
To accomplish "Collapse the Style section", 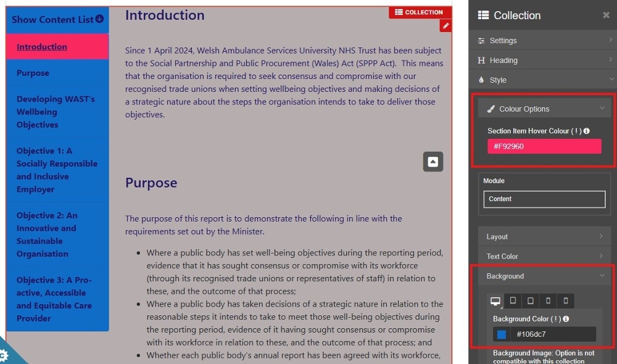I will (542, 80).
